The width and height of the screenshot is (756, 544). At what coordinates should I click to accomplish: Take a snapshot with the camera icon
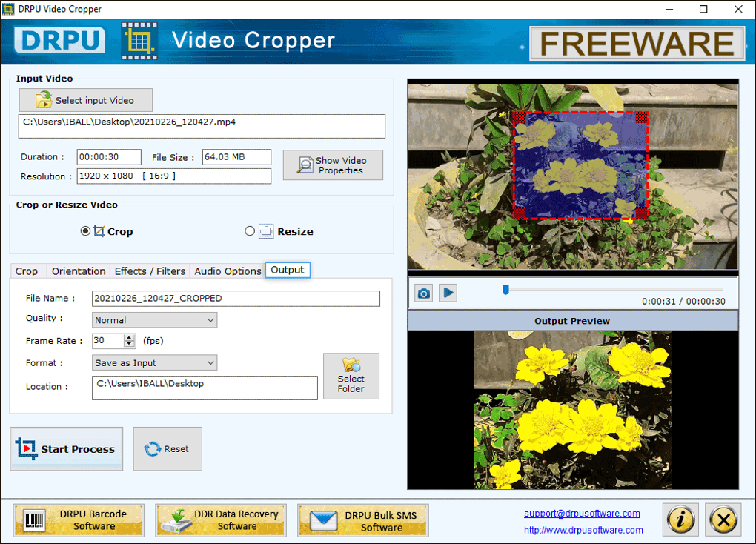pyautogui.click(x=423, y=293)
